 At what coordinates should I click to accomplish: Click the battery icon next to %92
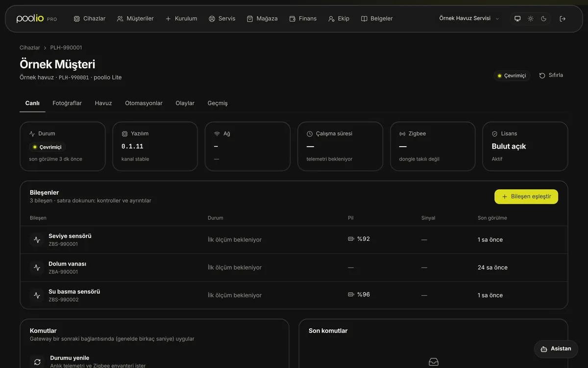point(351,239)
